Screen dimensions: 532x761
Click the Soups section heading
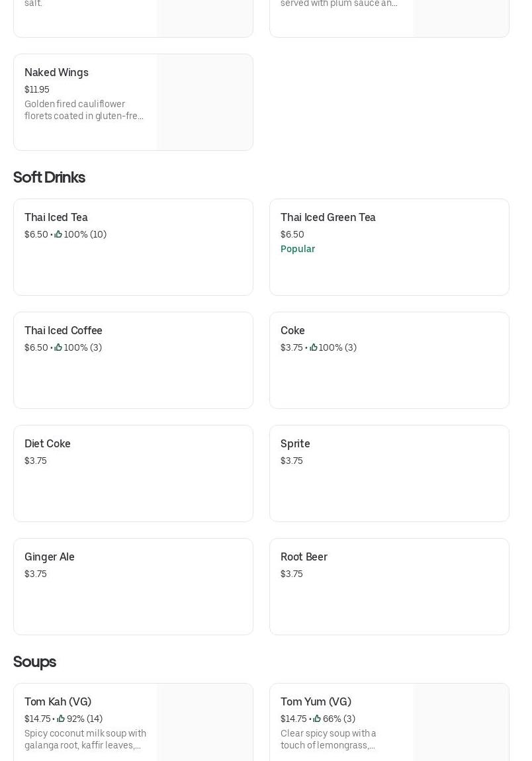click(x=34, y=662)
